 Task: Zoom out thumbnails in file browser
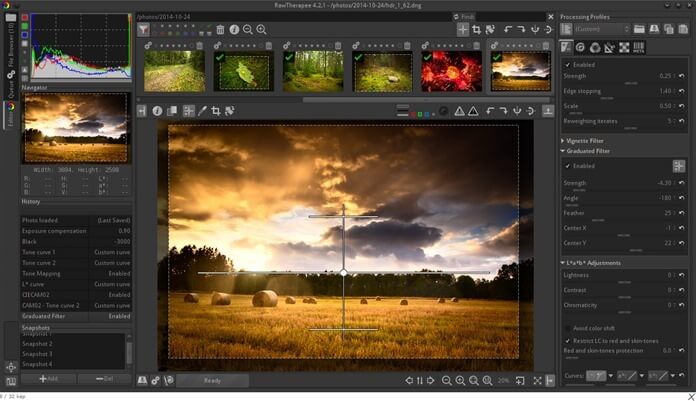tap(248, 30)
